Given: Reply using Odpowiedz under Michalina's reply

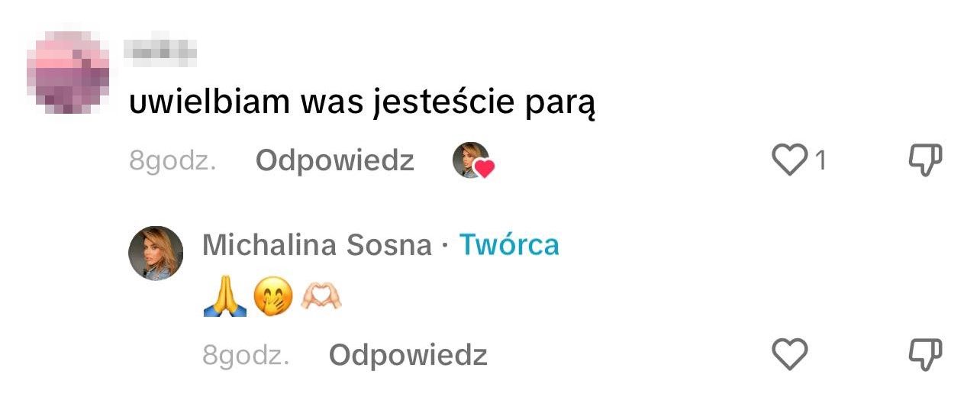Looking at the screenshot, I should click(408, 355).
